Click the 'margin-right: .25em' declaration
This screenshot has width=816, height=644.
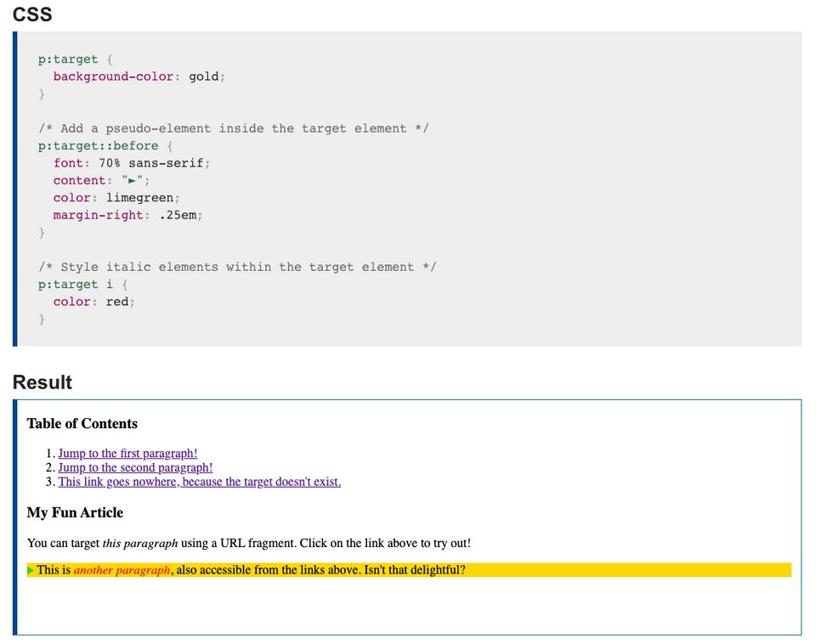[127, 215]
